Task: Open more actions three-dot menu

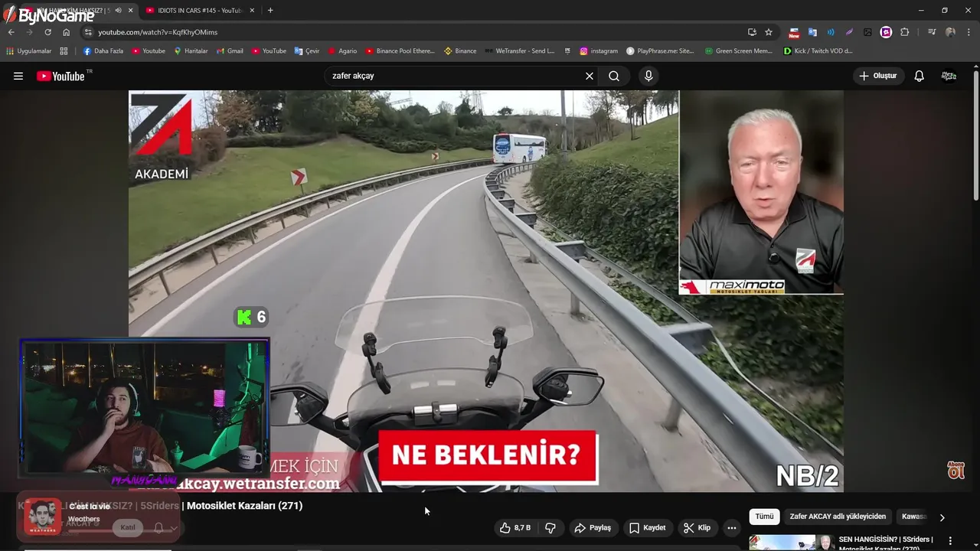Action: 732,527
